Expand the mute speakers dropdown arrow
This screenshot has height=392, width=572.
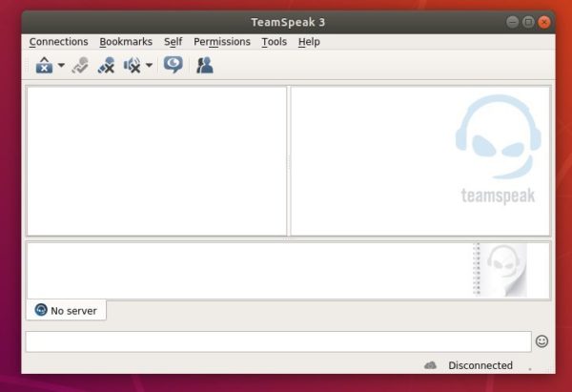point(149,65)
